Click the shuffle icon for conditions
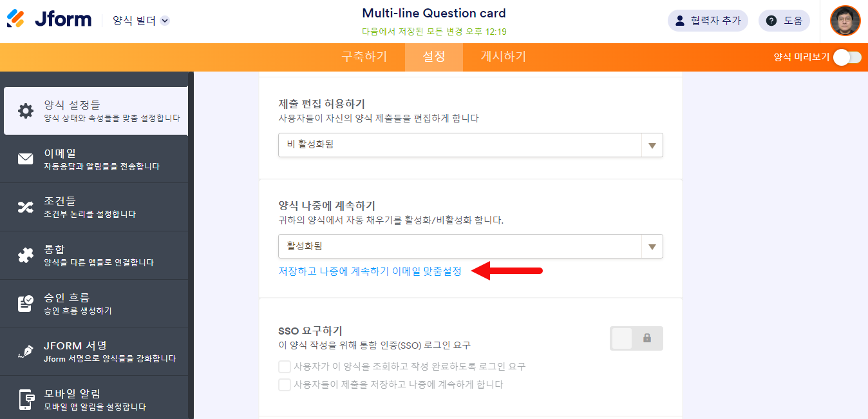Viewport: 868px width, 419px height. pos(26,207)
